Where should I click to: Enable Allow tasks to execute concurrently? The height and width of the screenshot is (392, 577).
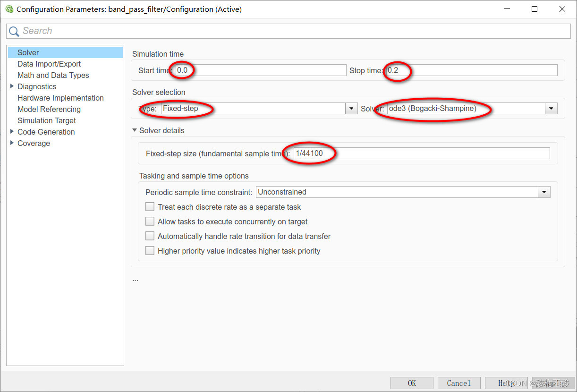150,222
